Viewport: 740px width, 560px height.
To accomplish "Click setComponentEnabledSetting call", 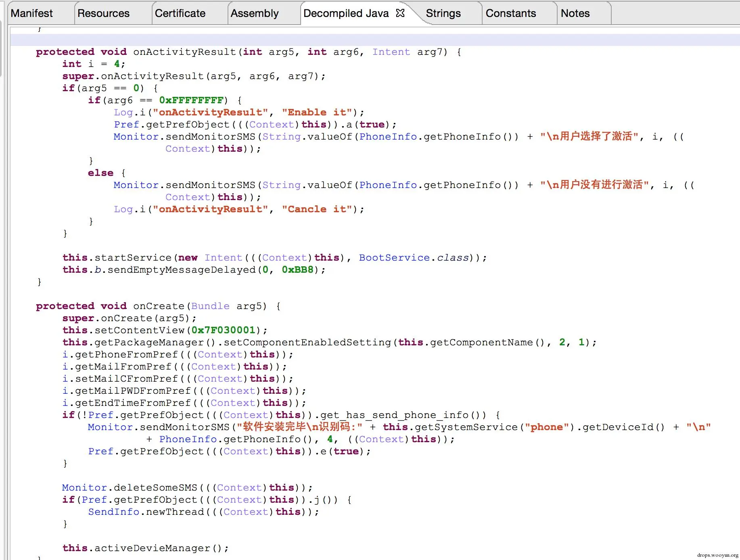I will [x=307, y=343].
